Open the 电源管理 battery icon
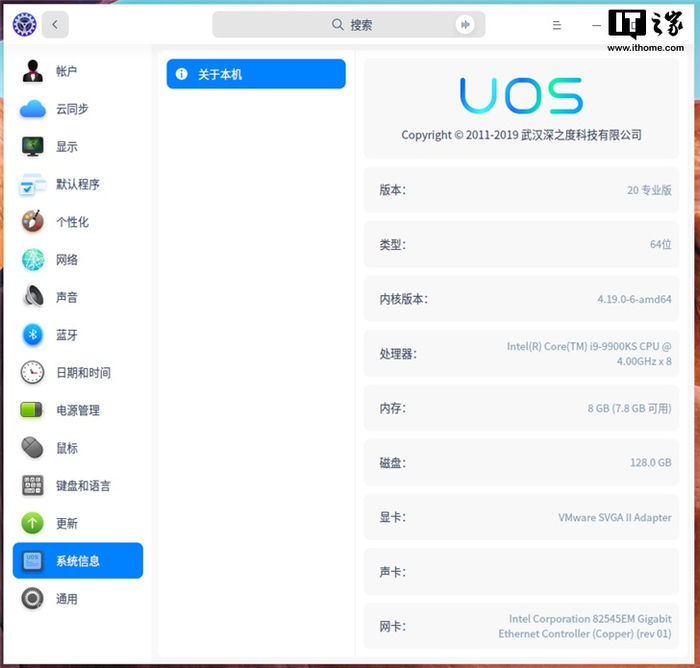This screenshot has width=700, height=668. [31, 410]
